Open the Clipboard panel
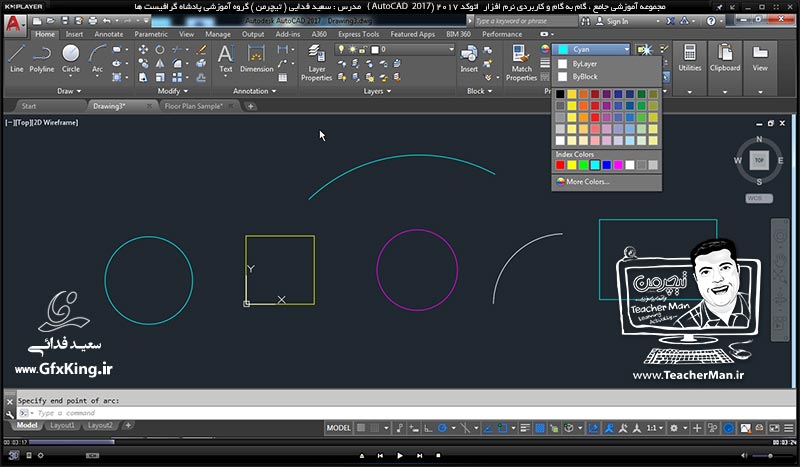 pyautogui.click(x=724, y=57)
